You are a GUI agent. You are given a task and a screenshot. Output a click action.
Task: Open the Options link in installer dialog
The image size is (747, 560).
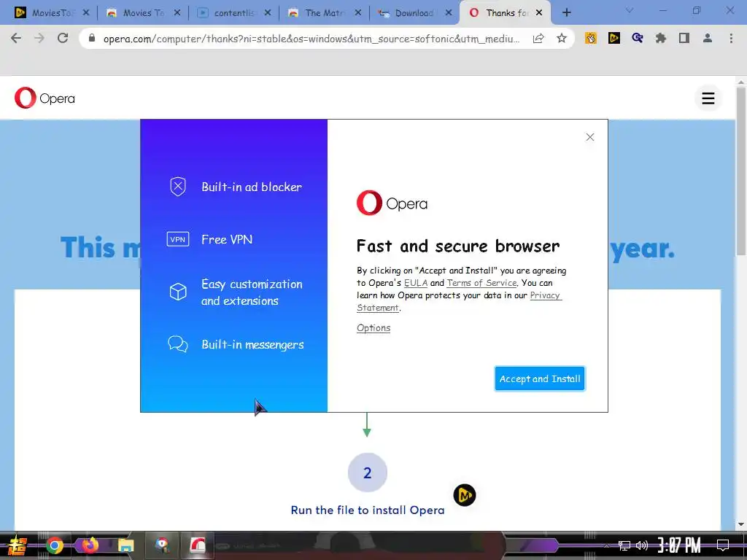[373, 327]
